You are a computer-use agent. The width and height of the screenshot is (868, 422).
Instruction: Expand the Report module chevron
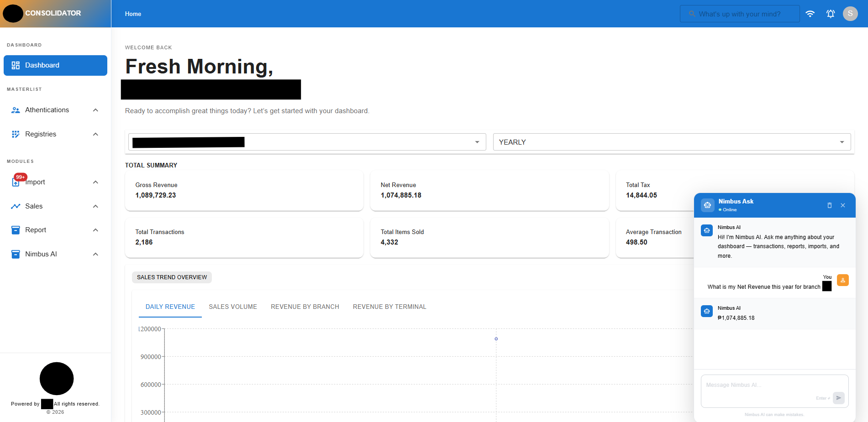(95, 230)
